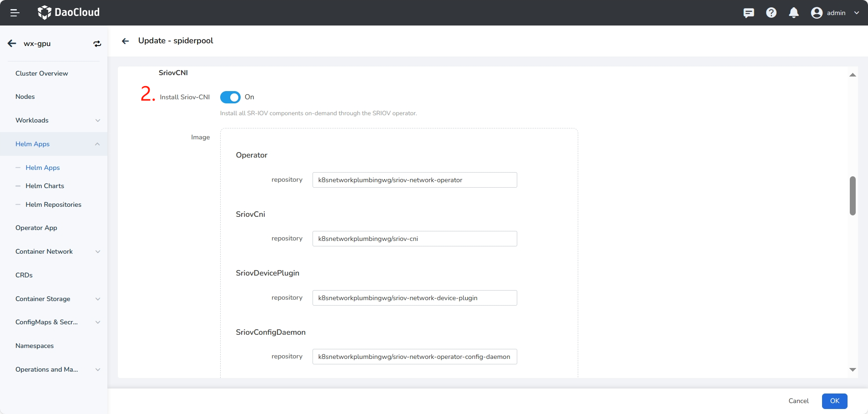This screenshot has width=868, height=414.
Task: Click the OK button
Action: coord(834,401)
